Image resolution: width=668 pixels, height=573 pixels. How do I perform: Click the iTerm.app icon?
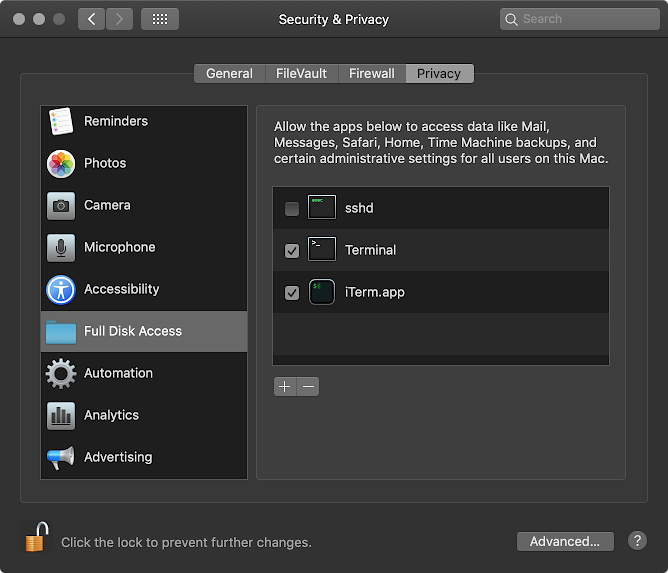(x=322, y=292)
